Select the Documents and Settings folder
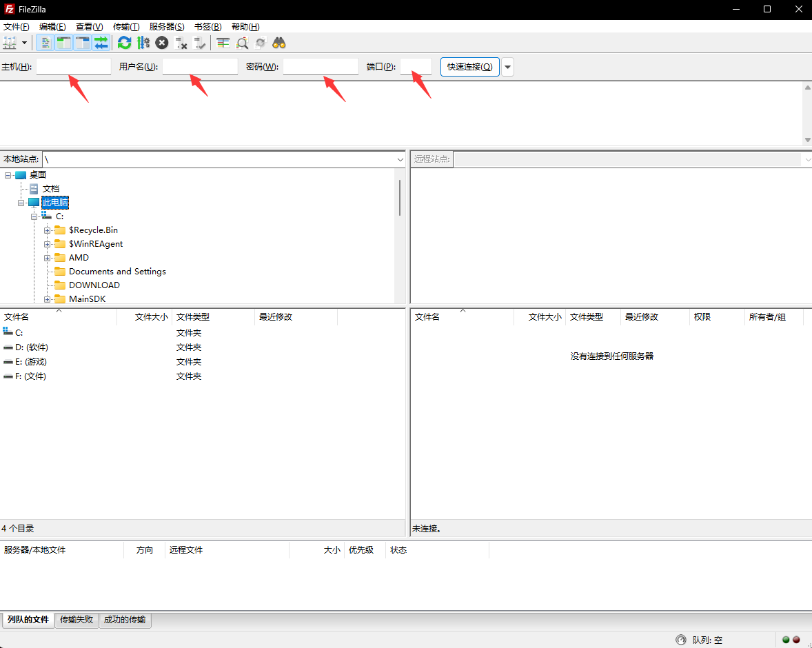This screenshot has width=812, height=648. coord(118,272)
